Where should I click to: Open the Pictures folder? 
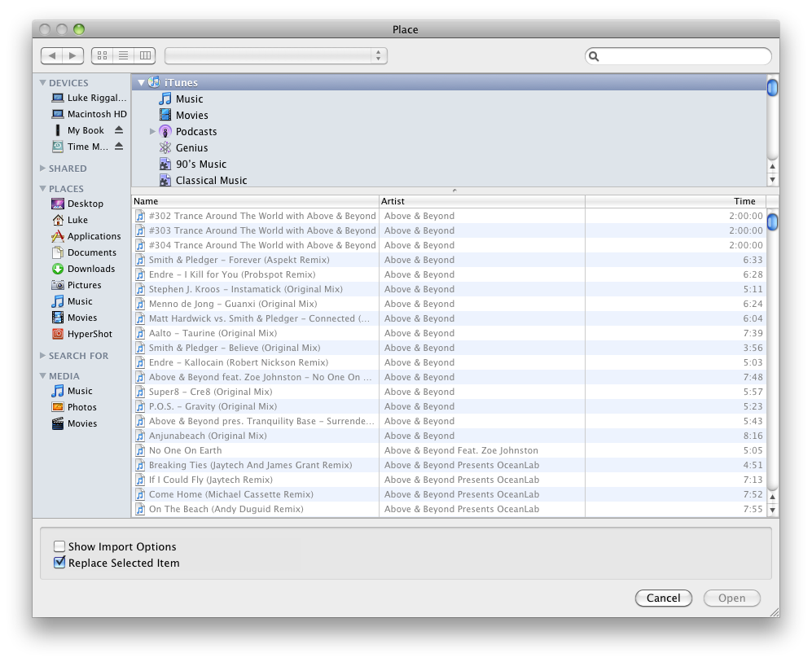click(x=77, y=285)
